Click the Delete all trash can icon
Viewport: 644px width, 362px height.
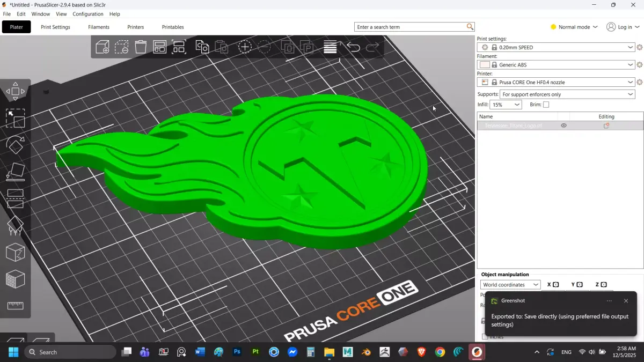point(141,47)
